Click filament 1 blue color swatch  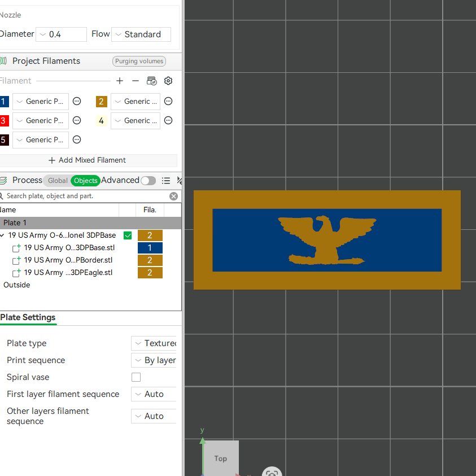tap(5, 102)
